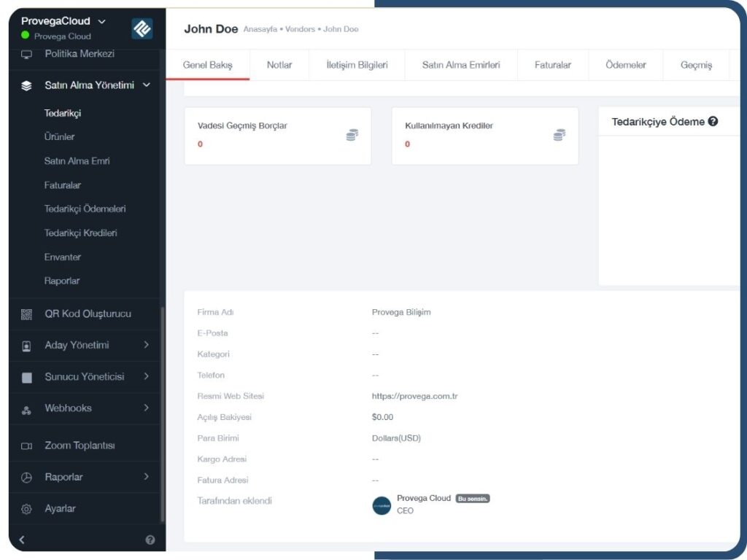Click the Zoom Toplantısı camera icon
The height and width of the screenshot is (560, 747).
(27, 446)
